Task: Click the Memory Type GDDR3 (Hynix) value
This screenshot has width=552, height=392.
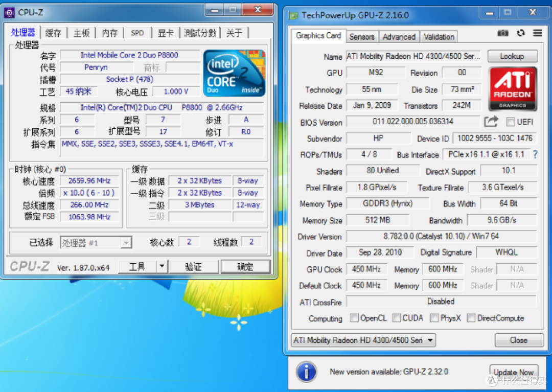Action: point(387,203)
